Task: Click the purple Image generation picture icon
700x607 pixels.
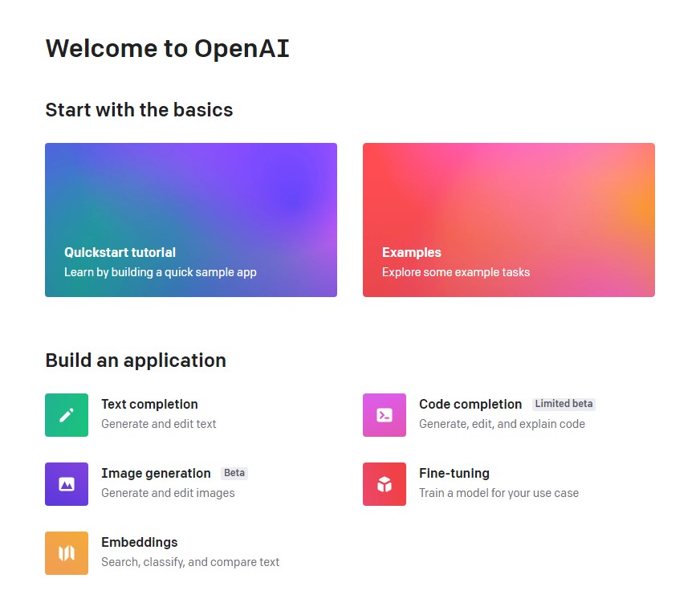Action: pos(67,484)
